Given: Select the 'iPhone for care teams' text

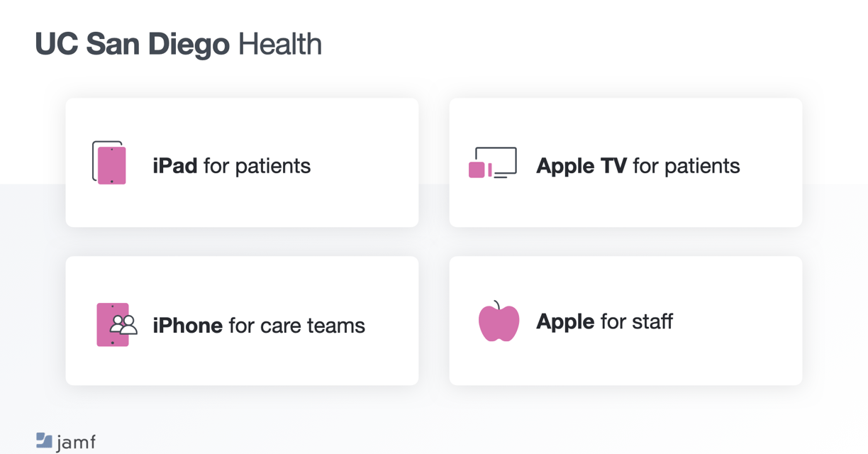Looking at the screenshot, I should tap(259, 326).
